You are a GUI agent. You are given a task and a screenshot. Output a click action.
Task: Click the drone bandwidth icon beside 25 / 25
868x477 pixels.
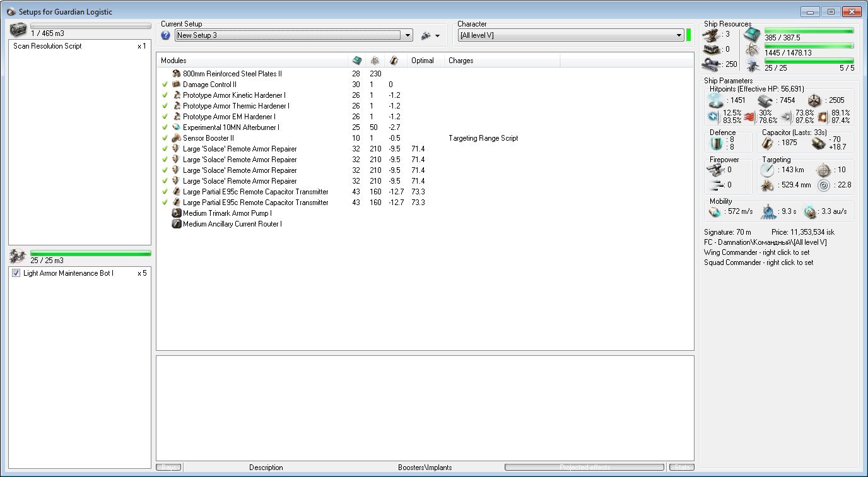click(752, 64)
